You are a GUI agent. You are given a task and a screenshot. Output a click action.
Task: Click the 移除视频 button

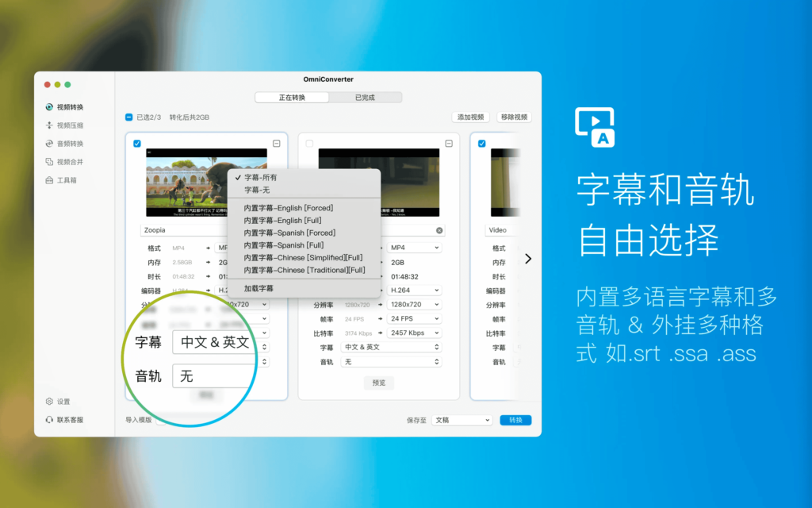click(514, 117)
